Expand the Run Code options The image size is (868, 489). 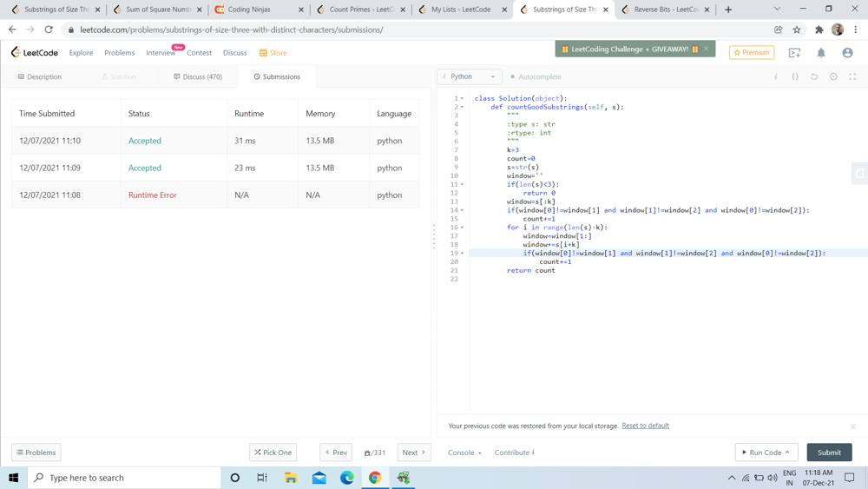pyautogui.click(x=787, y=453)
